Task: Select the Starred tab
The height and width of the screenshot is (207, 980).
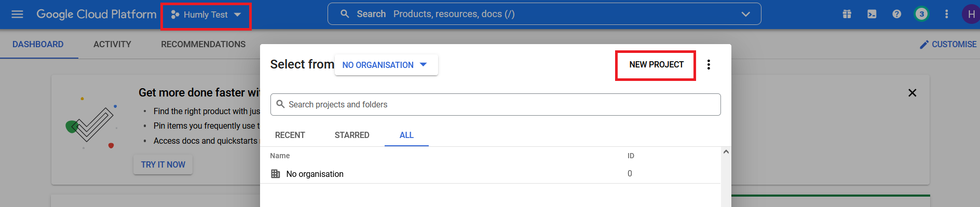Action: 352,135
